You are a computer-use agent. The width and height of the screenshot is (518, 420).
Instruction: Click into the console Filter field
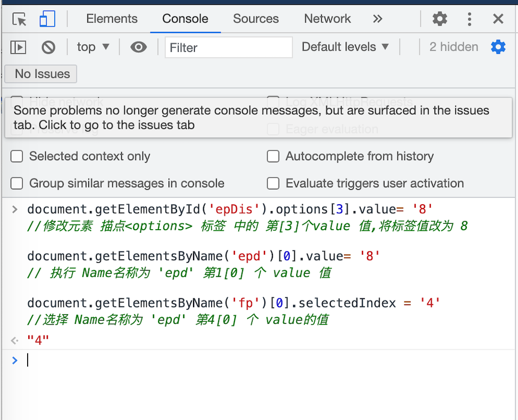click(x=229, y=47)
